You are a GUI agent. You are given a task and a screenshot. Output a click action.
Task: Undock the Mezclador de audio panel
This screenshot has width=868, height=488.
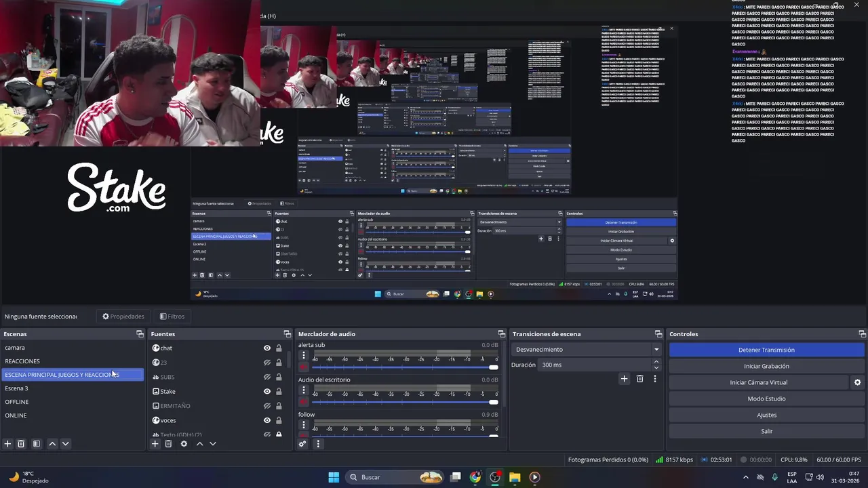pos(502,334)
